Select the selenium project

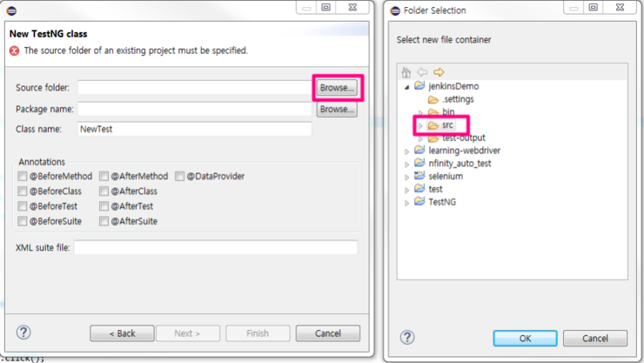439,176
